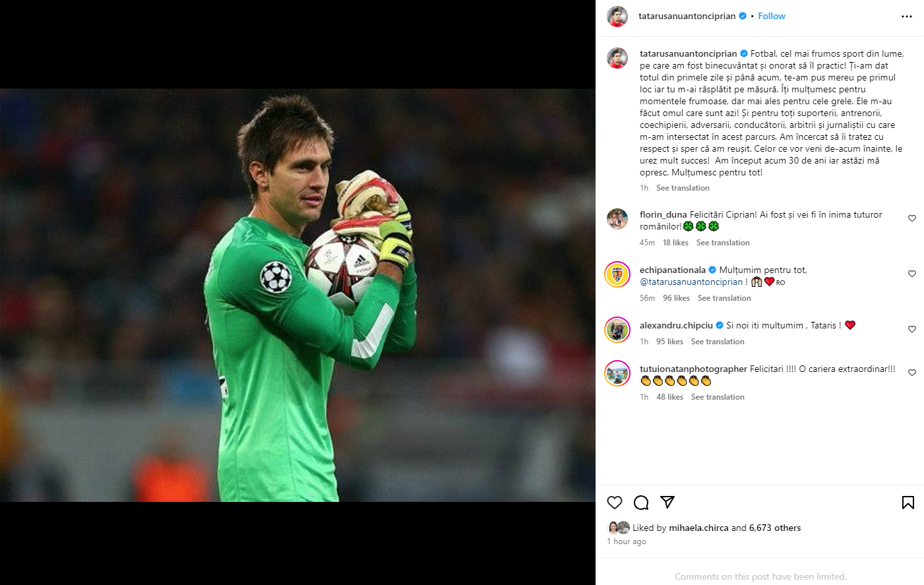Image resolution: width=924 pixels, height=585 pixels.
Task: Follow tatarusanuantonciprian
Action: point(772,16)
